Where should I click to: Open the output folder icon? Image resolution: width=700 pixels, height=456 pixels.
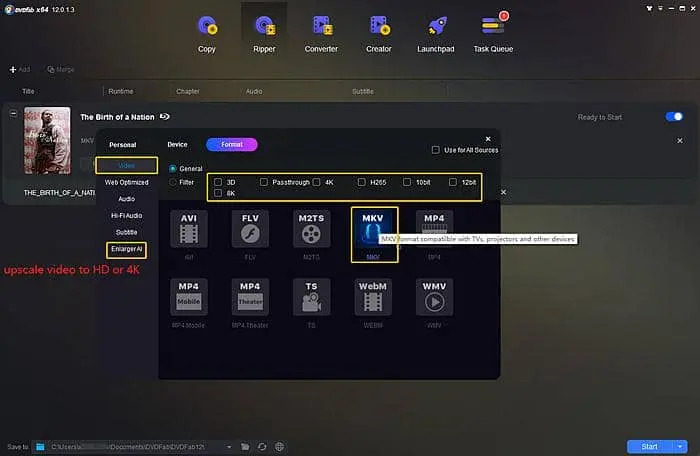pos(245,447)
